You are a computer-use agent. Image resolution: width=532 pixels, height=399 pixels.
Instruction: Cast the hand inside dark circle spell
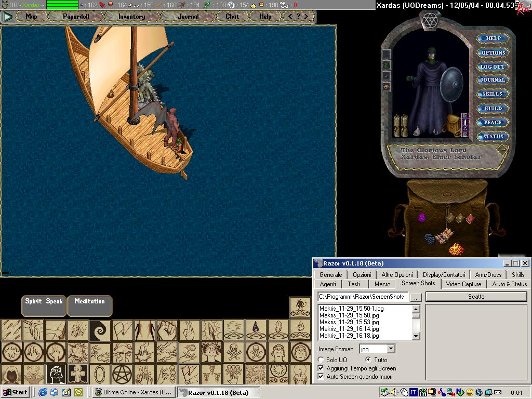[56, 352]
